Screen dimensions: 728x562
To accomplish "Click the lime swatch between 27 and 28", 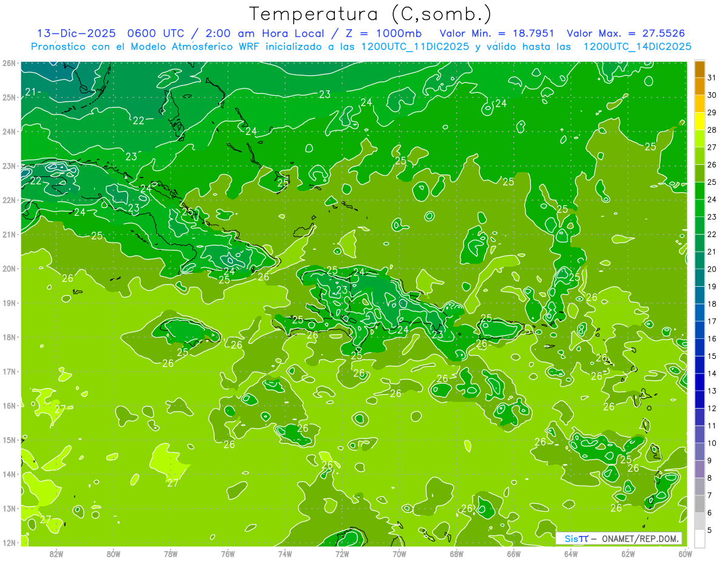I will pos(699,139).
